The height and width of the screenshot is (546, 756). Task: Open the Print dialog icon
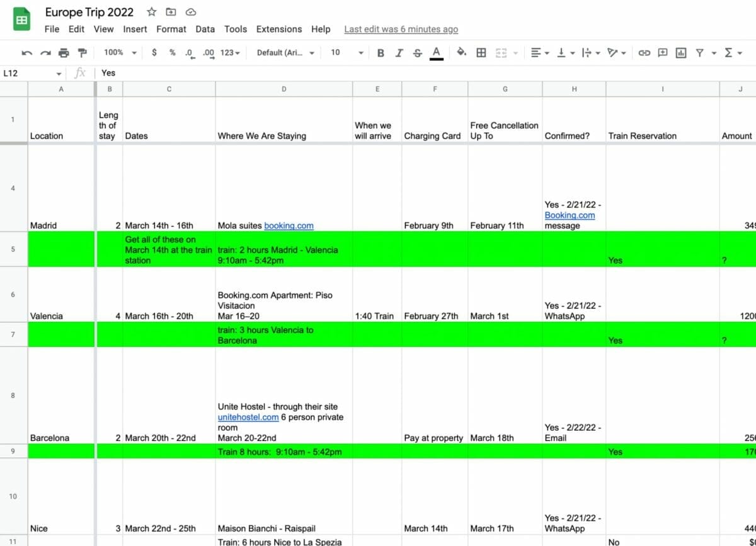click(x=63, y=53)
